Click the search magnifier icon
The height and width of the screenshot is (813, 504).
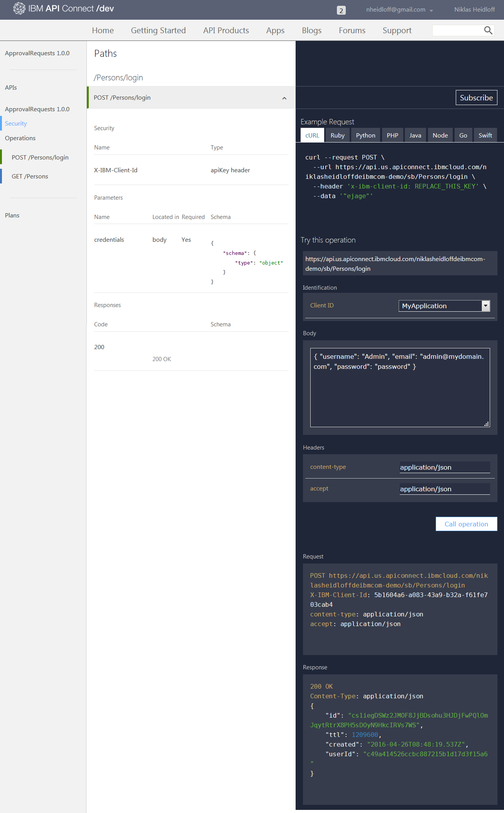(488, 31)
